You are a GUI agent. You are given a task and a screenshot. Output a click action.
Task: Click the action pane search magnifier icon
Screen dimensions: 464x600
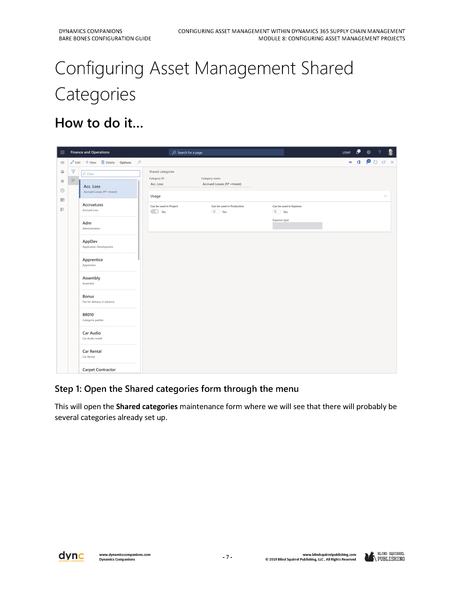(139, 162)
